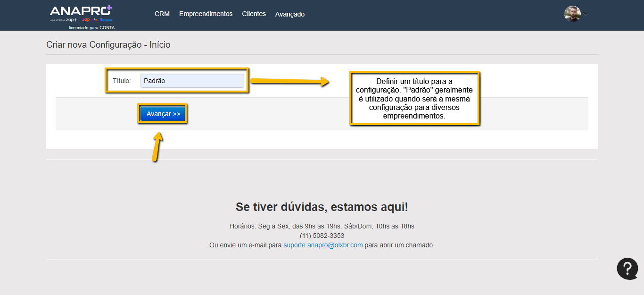Open the CRM menu
This screenshot has width=644, height=295.
(x=162, y=14)
